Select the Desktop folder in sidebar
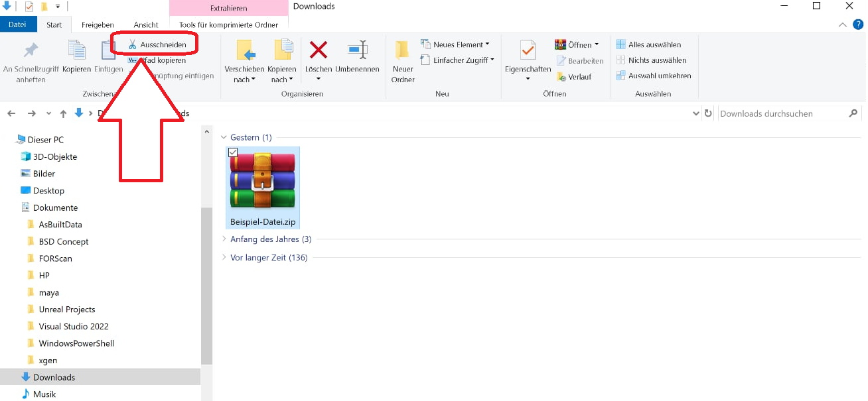 pyautogui.click(x=48, y=190)
